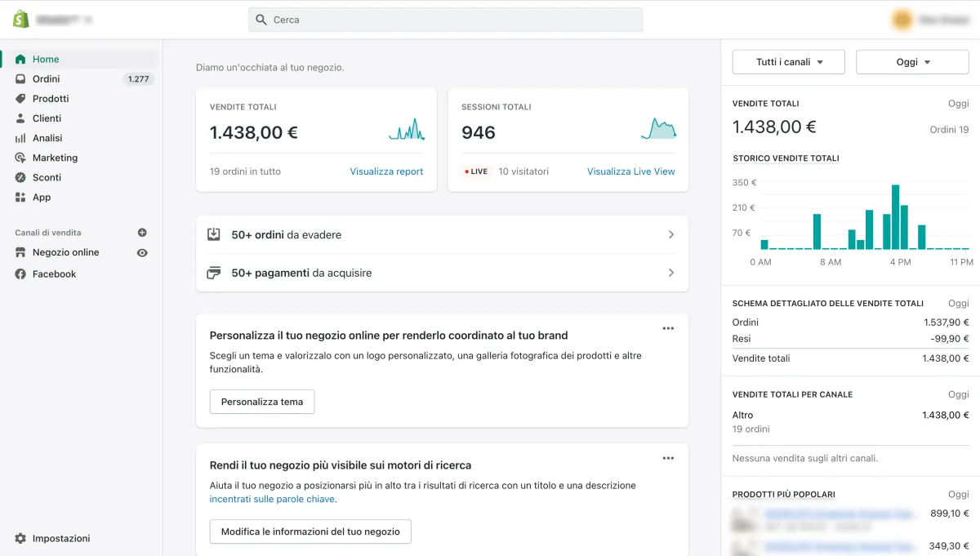This screenshot has width=980, height=556.
Task: Open Impostazioni gear icon
Action: click(x=20, y=539)
